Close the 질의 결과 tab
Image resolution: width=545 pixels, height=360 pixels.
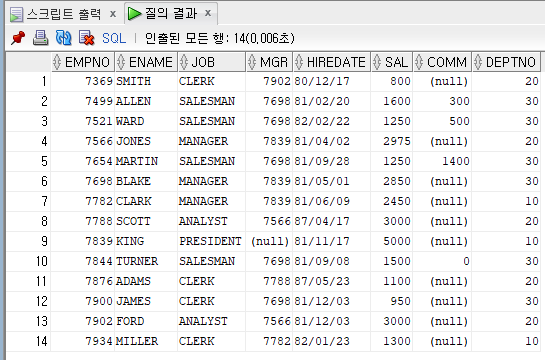[208, 13]
